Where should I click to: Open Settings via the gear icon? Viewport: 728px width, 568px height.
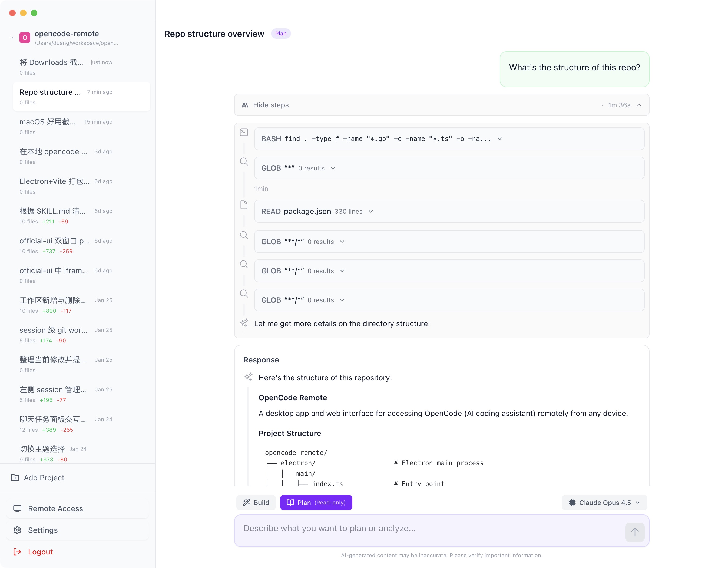click(17, 530)
